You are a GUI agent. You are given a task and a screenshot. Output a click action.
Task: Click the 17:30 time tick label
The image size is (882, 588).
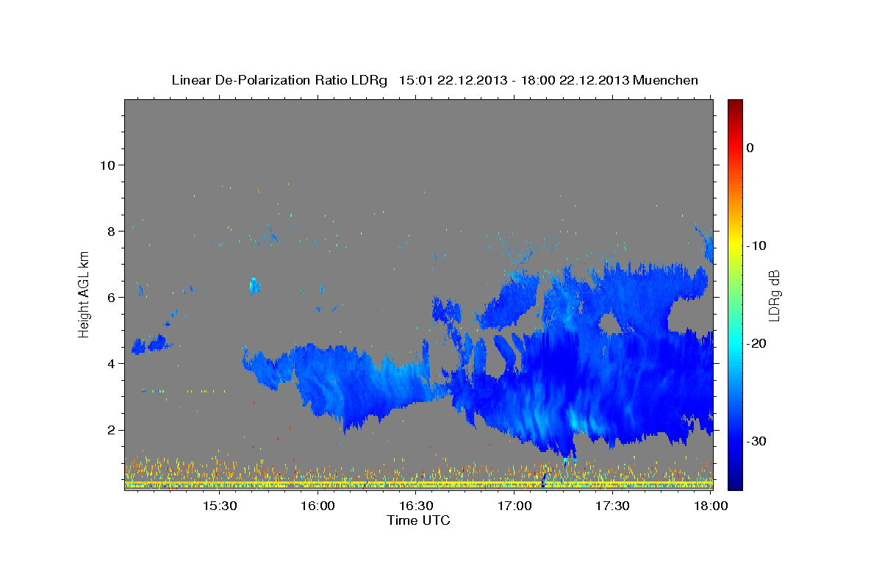pyautogui.click(x=612, y=506)
